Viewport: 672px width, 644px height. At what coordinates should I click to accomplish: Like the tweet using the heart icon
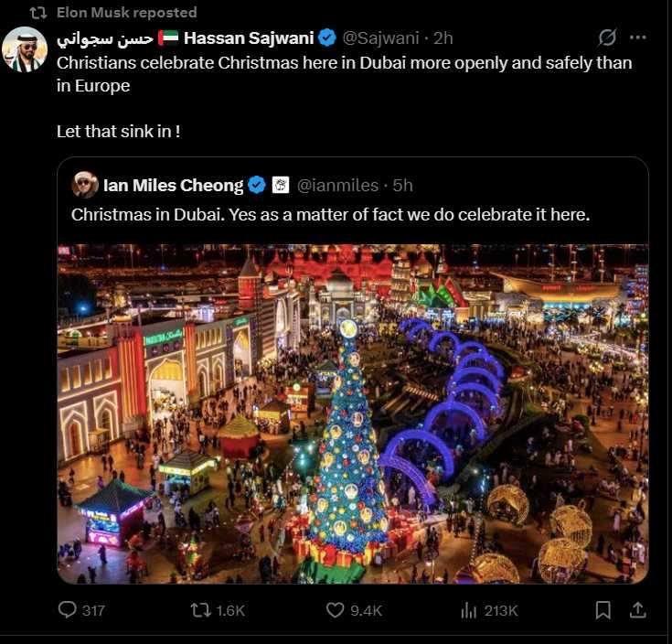tap(336, 610)
